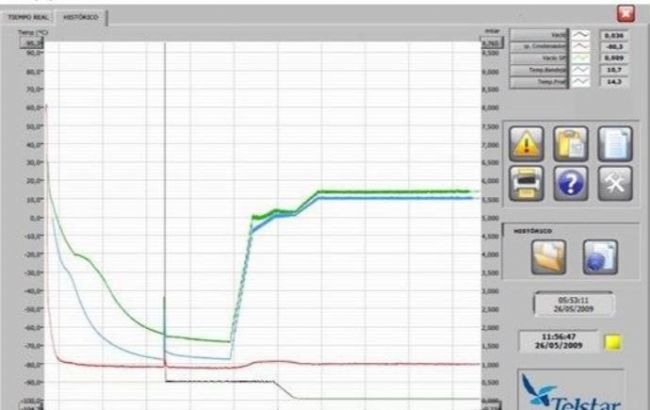Open settings with crossed tools icon
Image resolution: width=650 pixels, height=410 pixels.
click(x=615, y=183)
